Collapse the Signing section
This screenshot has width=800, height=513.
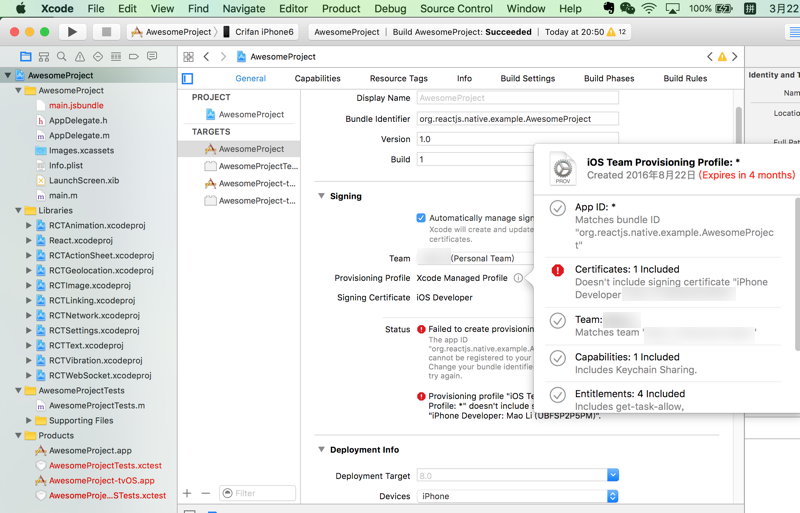321,196
